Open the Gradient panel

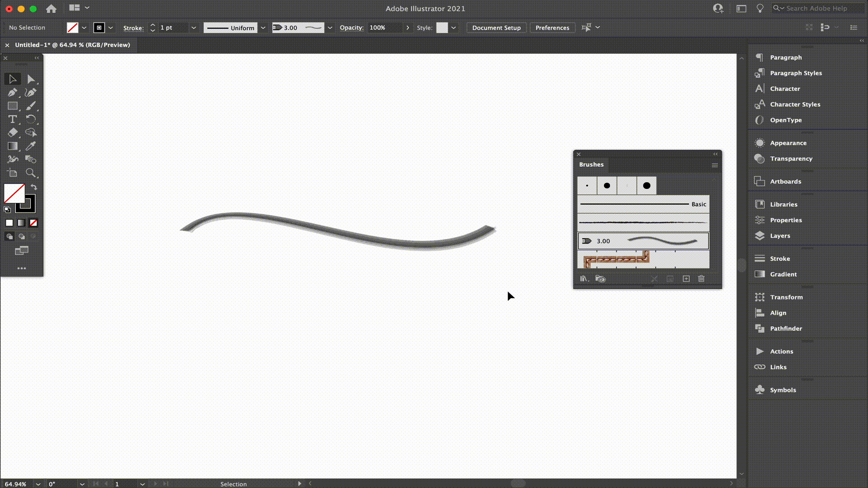click(x=783, y=274)
